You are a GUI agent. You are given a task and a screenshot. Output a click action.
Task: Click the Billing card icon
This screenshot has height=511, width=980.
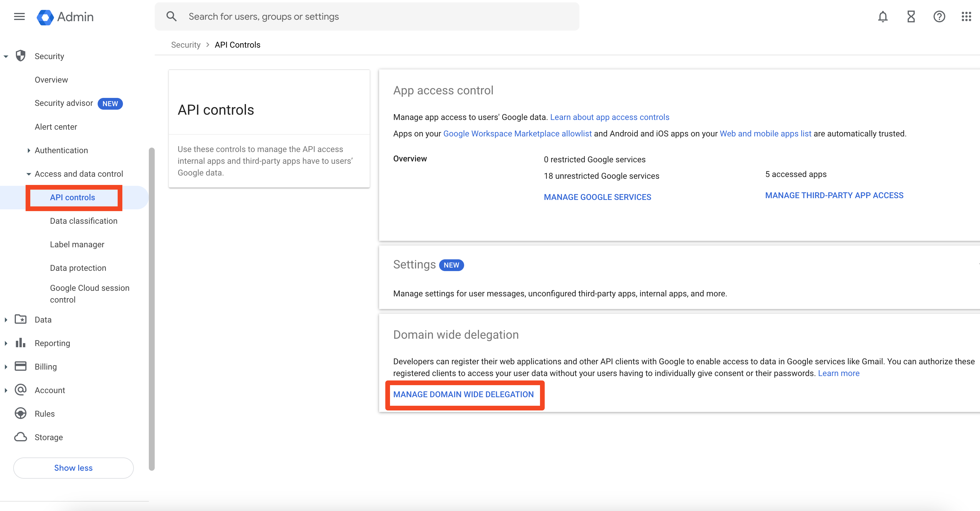[x=21, y=366]
